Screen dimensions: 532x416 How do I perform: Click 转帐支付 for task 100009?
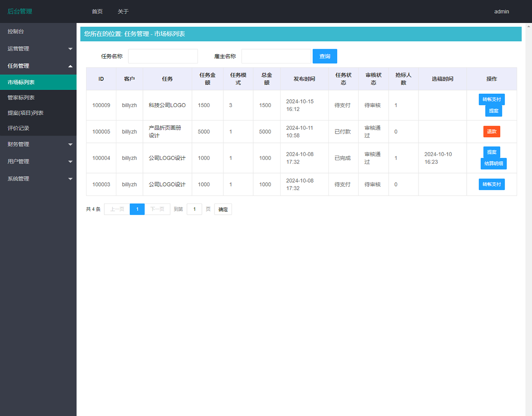click(492, 100)
